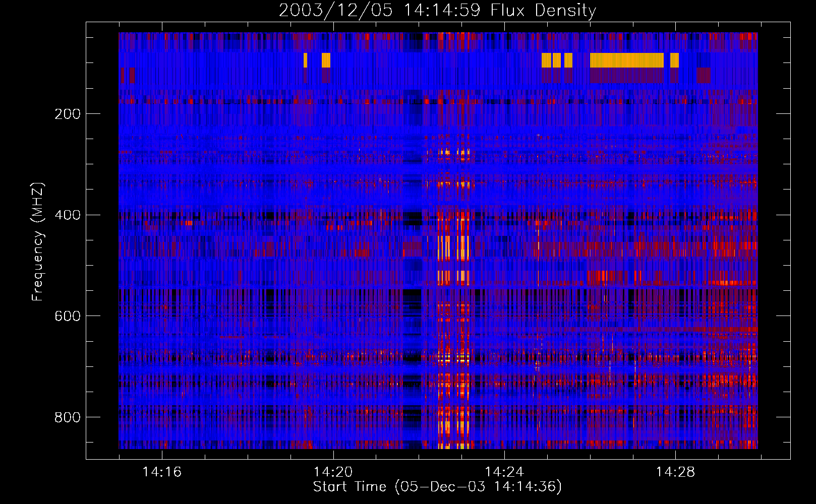
Task: Click the 800 frequency tick label
Action: (x=68, y=417)
